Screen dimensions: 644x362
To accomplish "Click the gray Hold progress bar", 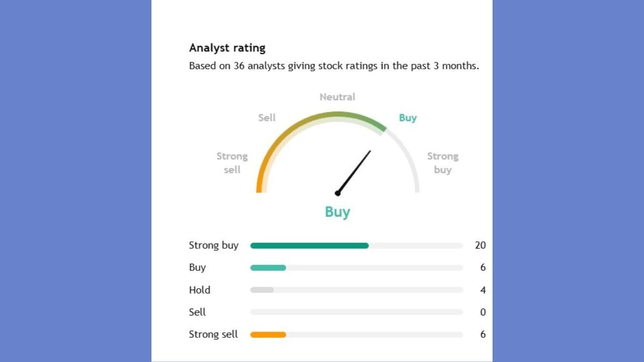I will [x=262, y=290].
